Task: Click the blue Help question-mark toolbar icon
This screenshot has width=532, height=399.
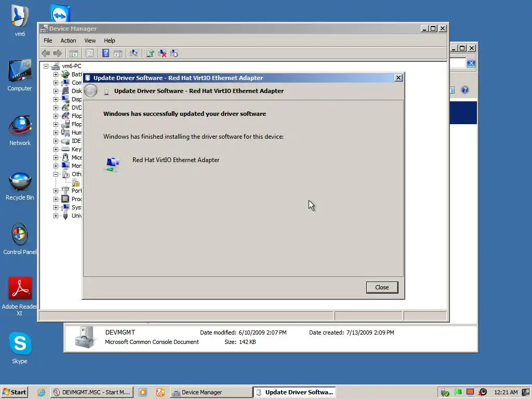Action: [105, 53]
